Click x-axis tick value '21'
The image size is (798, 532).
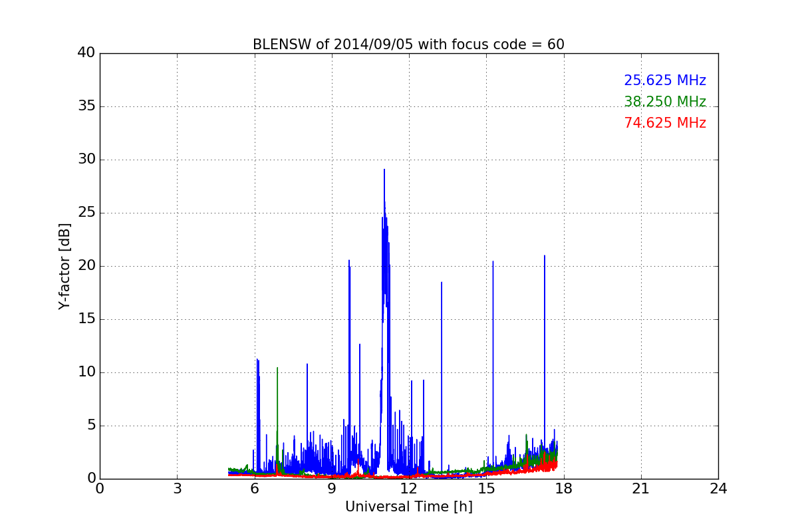641,489
